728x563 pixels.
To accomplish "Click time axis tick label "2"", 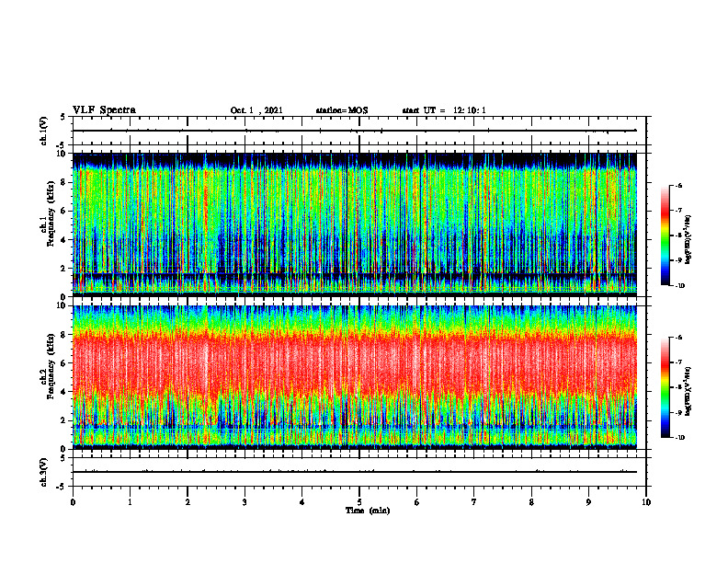I will [x=188, y=502].
